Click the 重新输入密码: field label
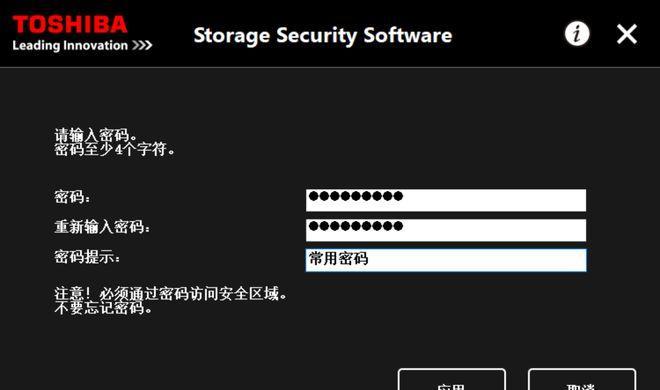The height and width of the screenshot is (390, 660). click(x=102, y=227)
